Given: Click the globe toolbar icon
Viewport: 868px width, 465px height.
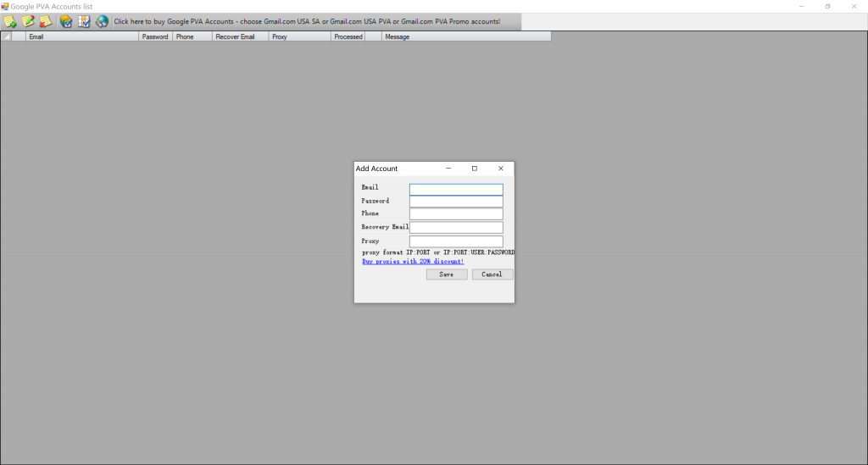Looking at the screenshot, I should (102, 21).
